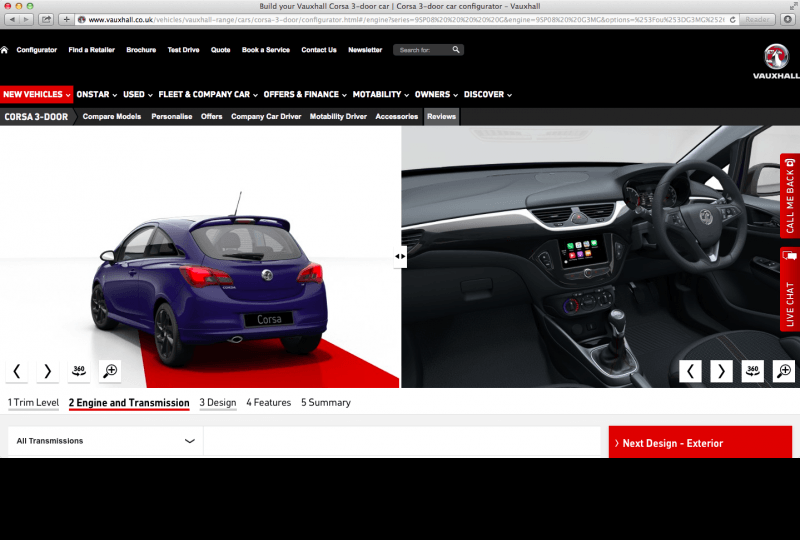The image size is (800, 540).
Task: Open the Quote link
Action: coord(220,50)
